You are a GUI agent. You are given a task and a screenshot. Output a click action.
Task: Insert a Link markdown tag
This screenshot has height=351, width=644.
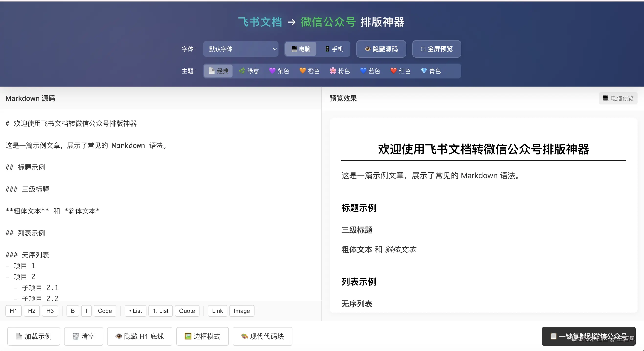click(217, 311)
